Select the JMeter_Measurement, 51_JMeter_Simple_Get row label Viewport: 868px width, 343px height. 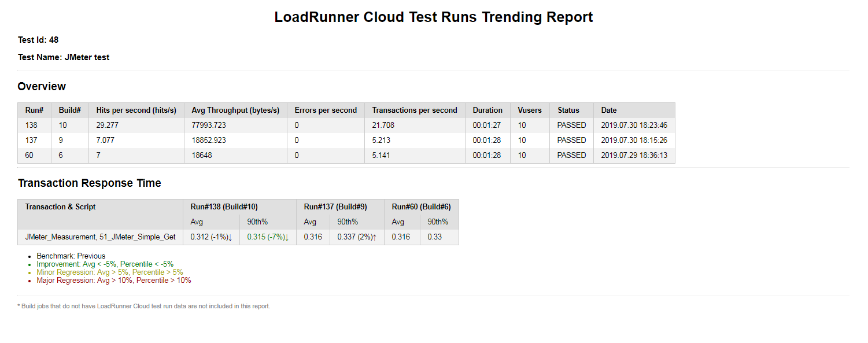[x=101, y=237]
